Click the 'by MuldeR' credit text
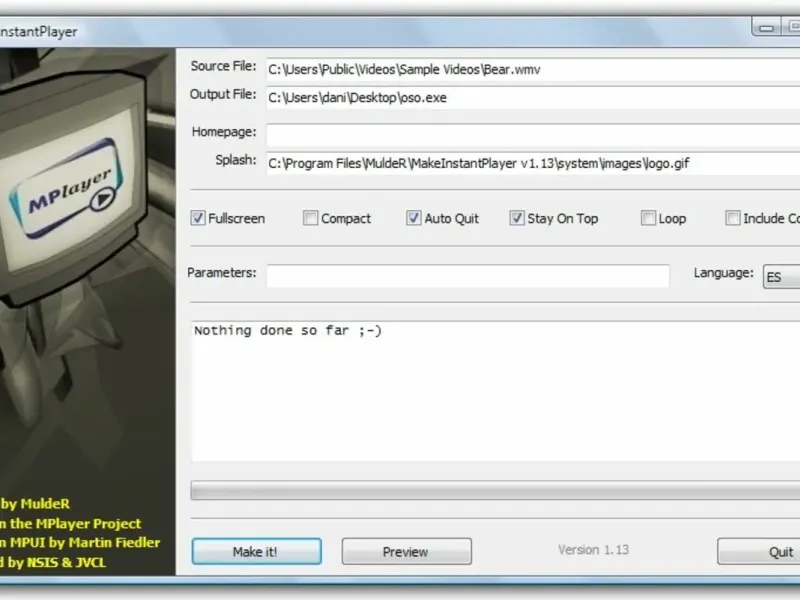800x600 pixels. 35,504
